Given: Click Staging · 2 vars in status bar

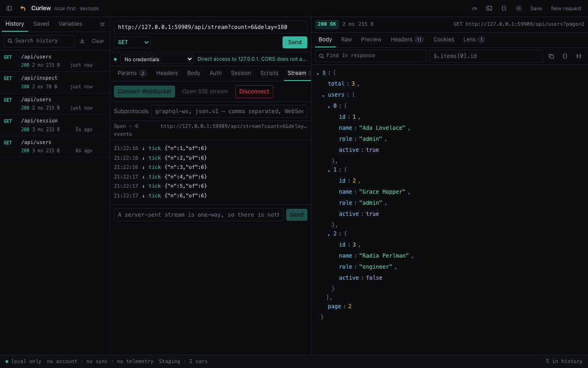Looking at the screenshot, I should click(x=183, y=362).
